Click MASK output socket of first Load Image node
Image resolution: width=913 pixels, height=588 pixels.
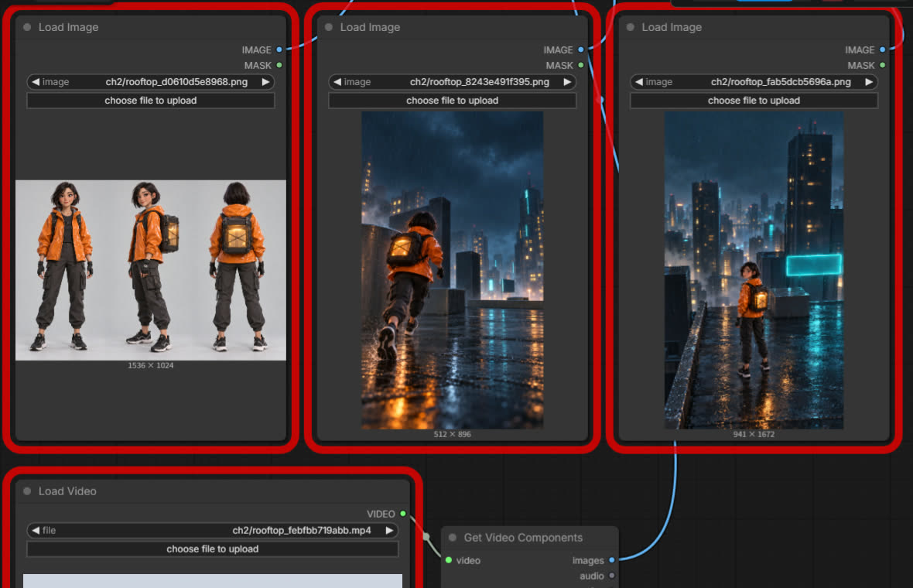279,65
